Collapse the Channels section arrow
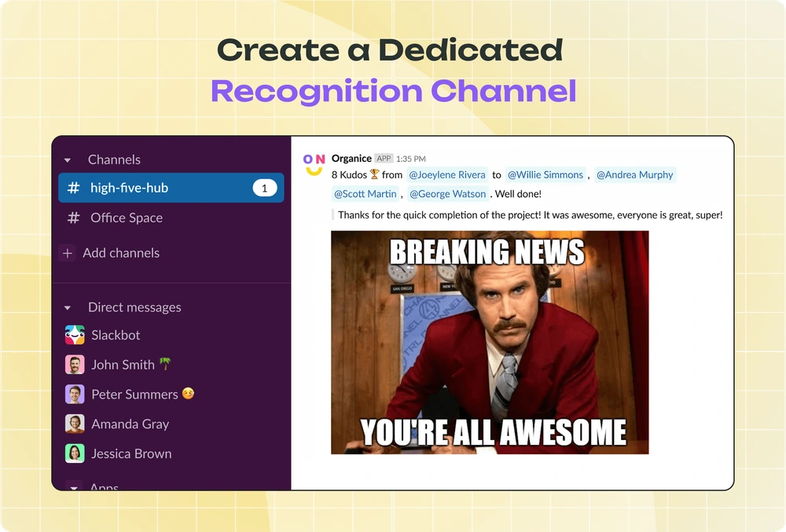Image resolution: width=786 pixels, height=532 pixels. pos(67,160)
